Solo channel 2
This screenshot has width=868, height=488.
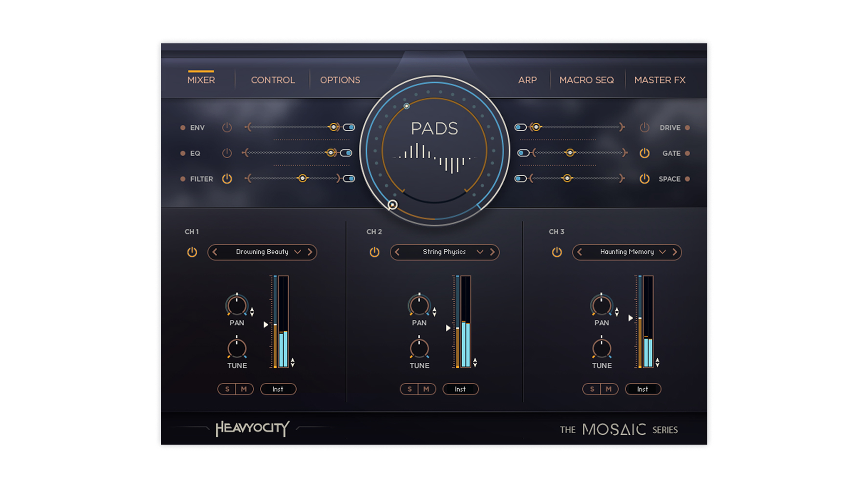tap(410, 389)
